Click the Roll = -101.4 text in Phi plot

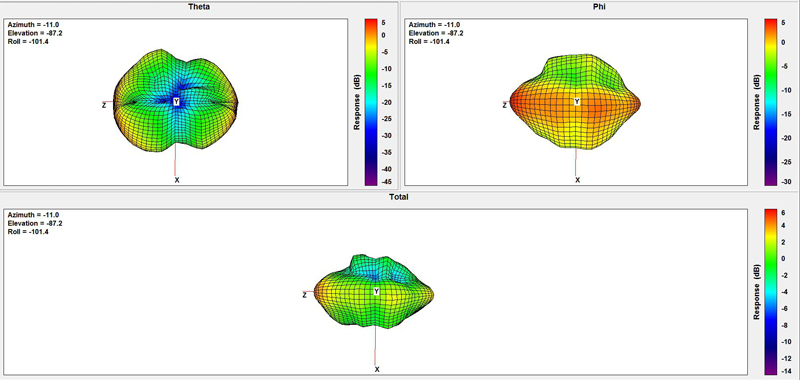pos(430,41)
